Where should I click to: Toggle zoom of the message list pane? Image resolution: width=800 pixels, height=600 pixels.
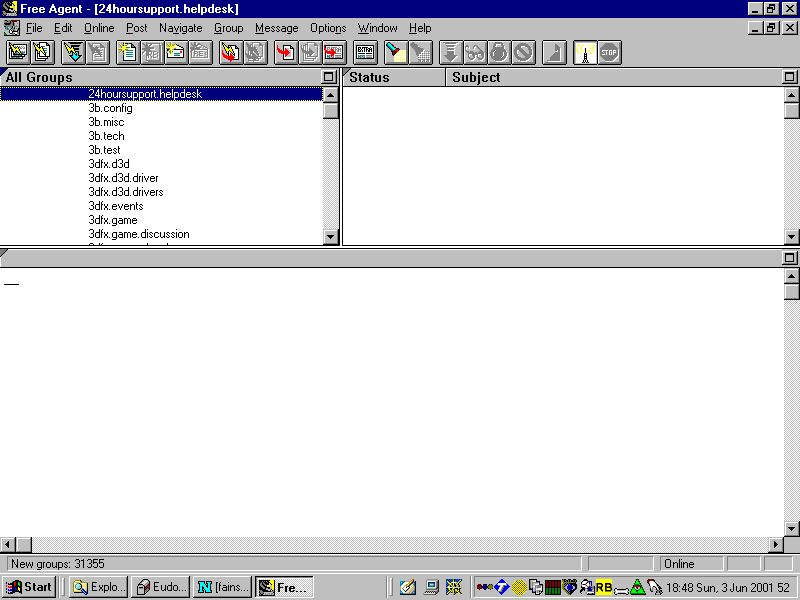coord(790,77)
